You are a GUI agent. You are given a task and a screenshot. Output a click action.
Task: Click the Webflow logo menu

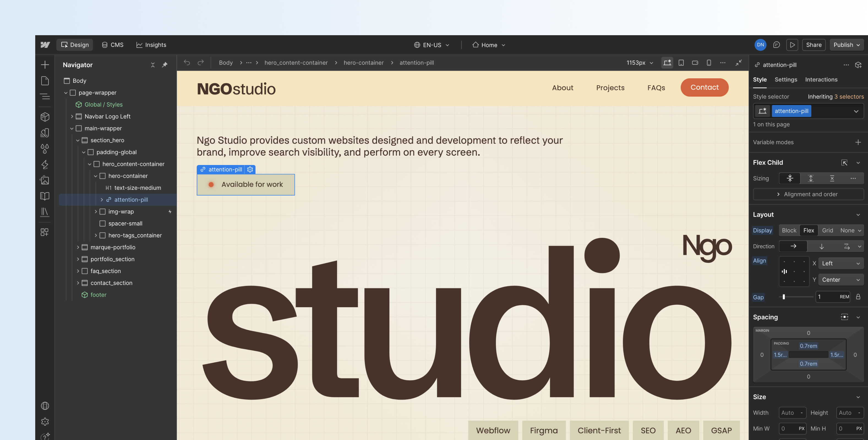[45, 45]
